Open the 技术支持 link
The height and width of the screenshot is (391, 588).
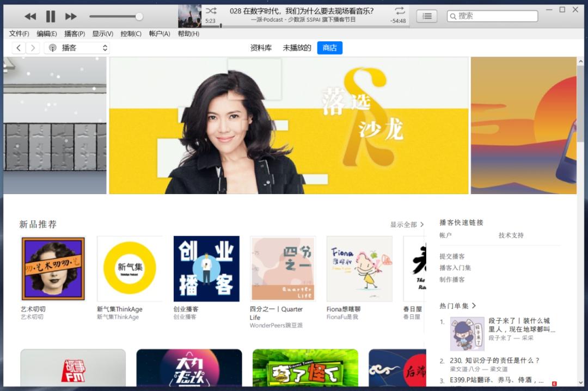pos(511,235)
